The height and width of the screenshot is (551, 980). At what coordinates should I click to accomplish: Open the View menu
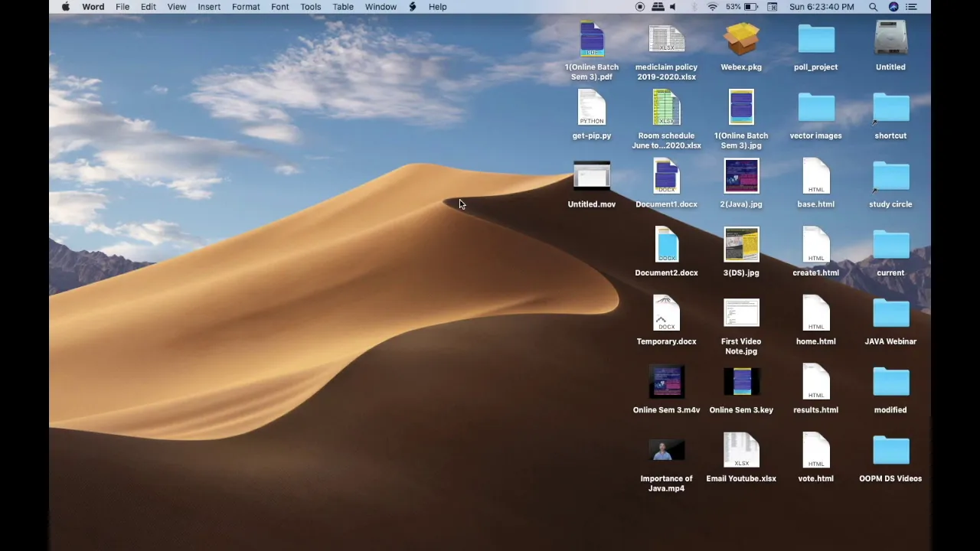[x=177, y=7]
